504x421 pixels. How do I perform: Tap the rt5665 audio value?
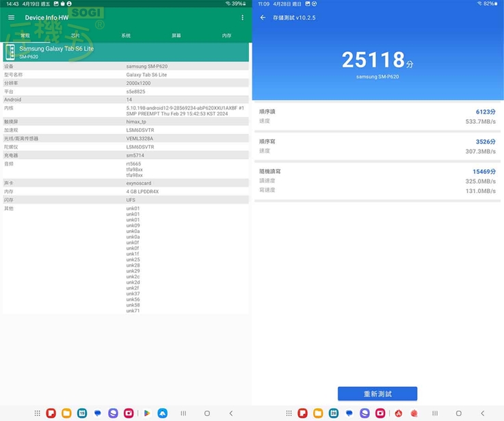pos(133,164)
